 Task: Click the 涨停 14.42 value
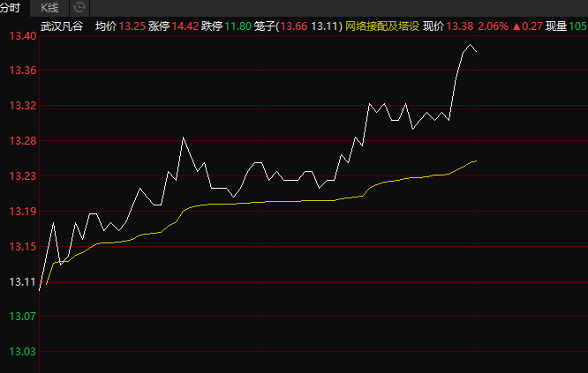tap(185, 26)
